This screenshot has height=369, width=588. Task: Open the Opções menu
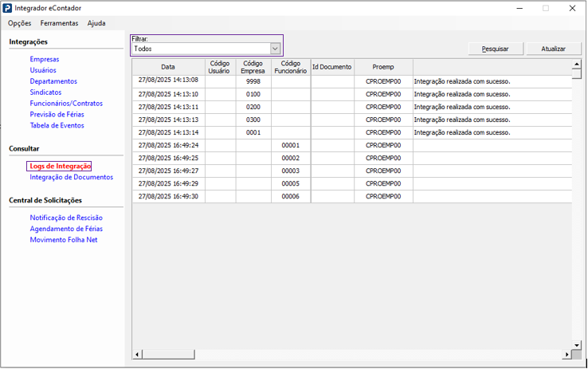coord(19,23)
